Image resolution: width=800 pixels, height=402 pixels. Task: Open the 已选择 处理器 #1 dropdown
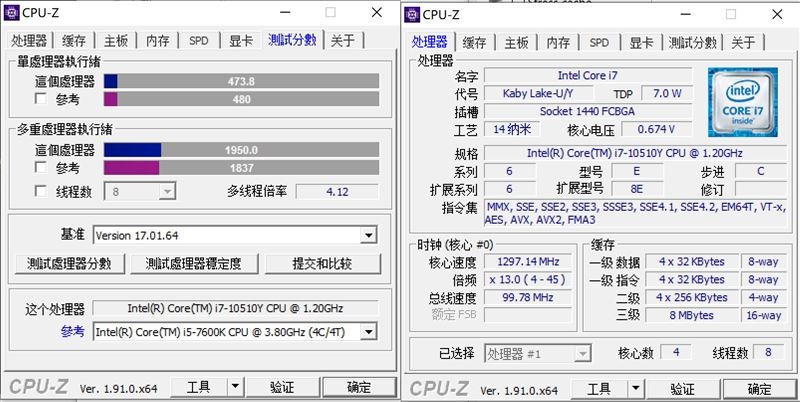pos(538,353)
